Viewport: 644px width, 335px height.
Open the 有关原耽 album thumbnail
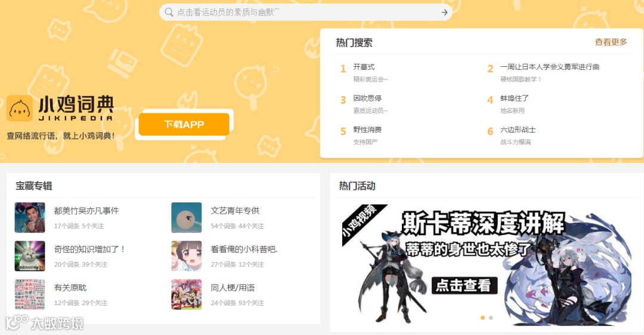click(x=30, y=294)
